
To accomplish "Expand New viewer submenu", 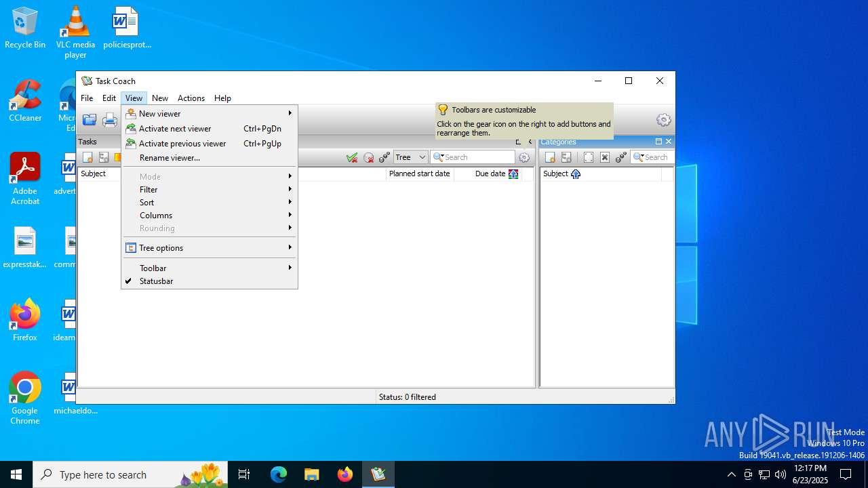I will coord(210,114).
